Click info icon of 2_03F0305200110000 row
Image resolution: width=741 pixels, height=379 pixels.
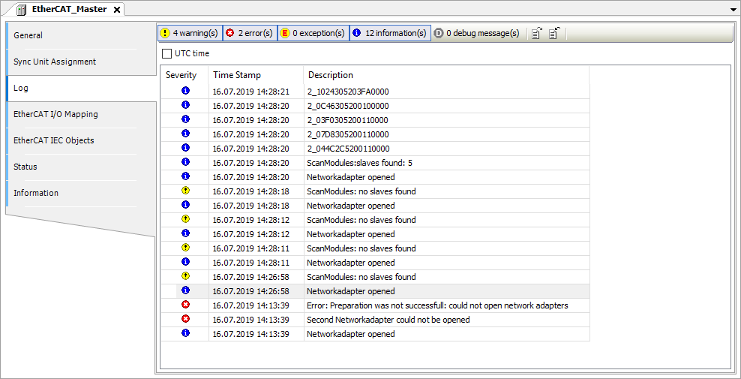coord(185,119)
